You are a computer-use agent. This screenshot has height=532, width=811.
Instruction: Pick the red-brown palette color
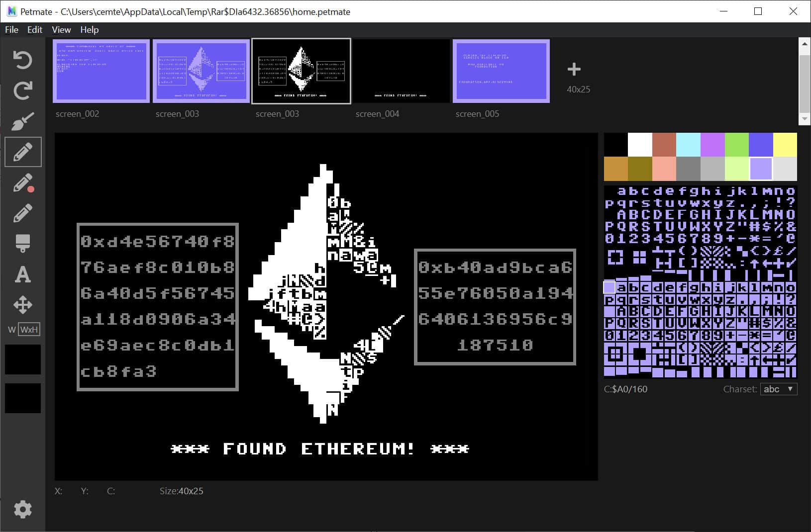click(664, 145)
